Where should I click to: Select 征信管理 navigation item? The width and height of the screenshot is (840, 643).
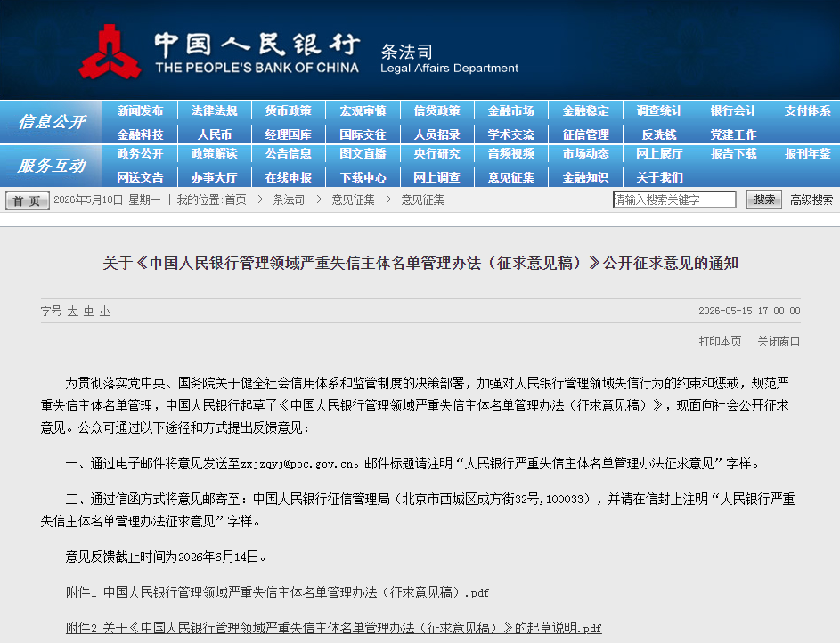pos(585,134)
